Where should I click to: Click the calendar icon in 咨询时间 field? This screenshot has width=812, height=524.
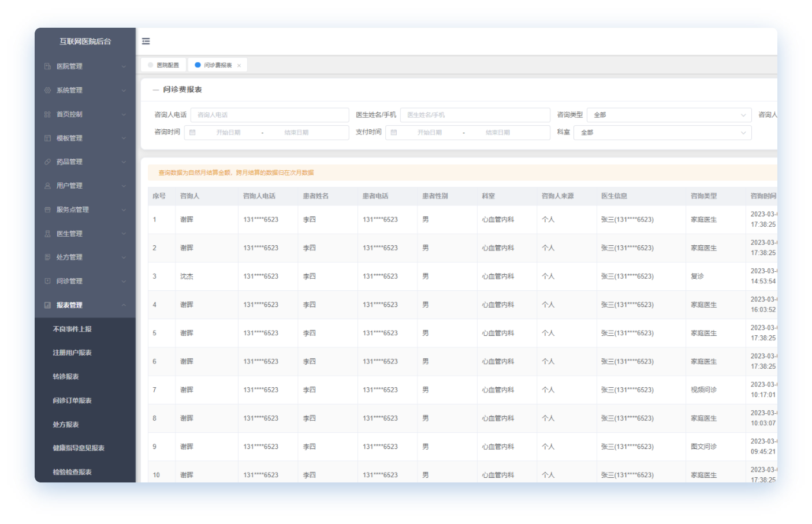[x=193, y=133]
